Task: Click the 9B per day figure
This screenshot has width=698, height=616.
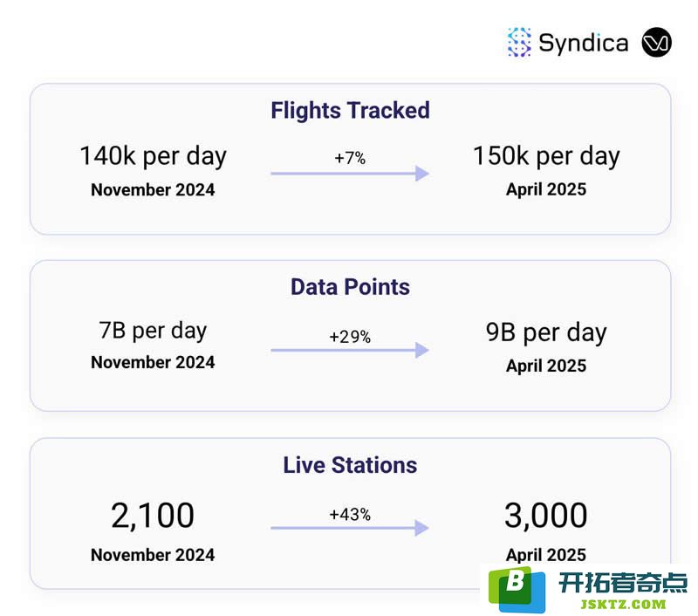Action: [x=546, y=333]
